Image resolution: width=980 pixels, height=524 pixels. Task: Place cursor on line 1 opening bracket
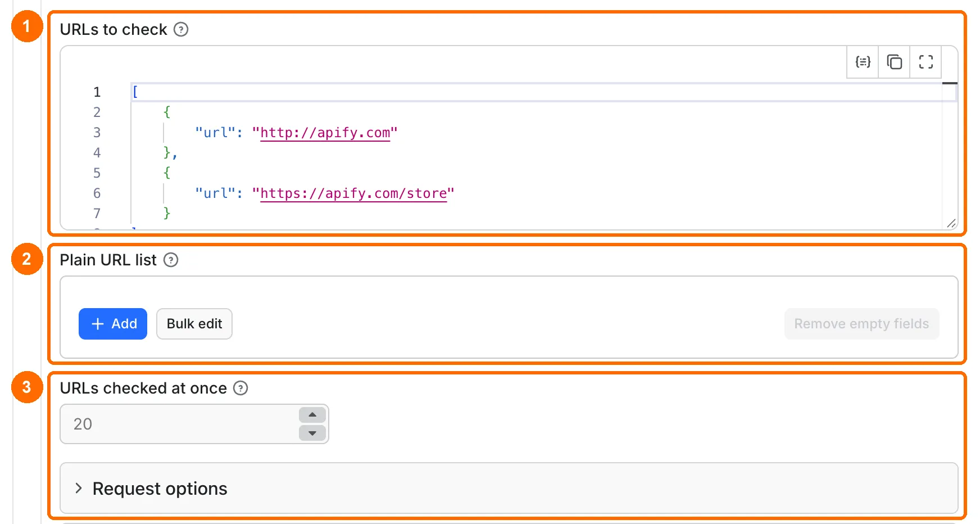point(135,92)
